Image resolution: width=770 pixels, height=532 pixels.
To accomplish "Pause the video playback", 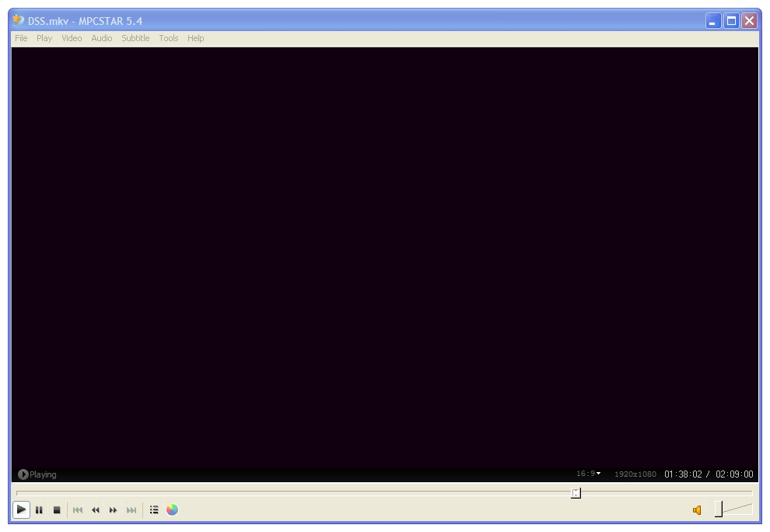I will (40, 510).
